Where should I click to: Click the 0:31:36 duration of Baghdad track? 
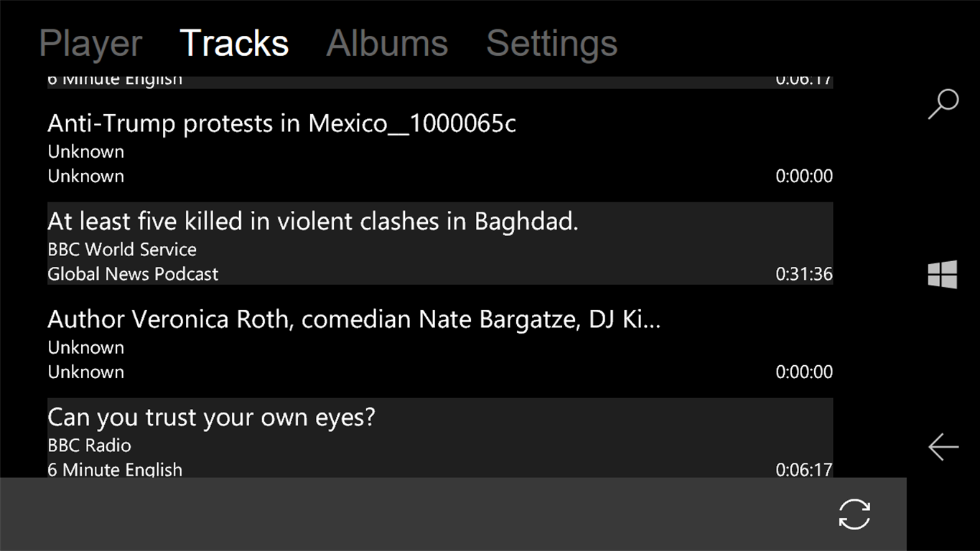pos(803,274)
